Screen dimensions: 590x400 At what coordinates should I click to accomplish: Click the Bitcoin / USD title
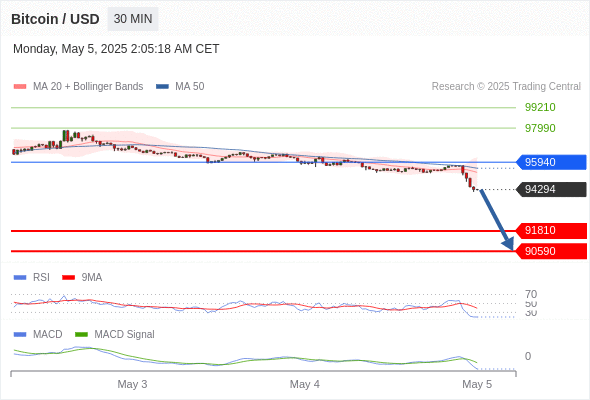tap(55, 19)
